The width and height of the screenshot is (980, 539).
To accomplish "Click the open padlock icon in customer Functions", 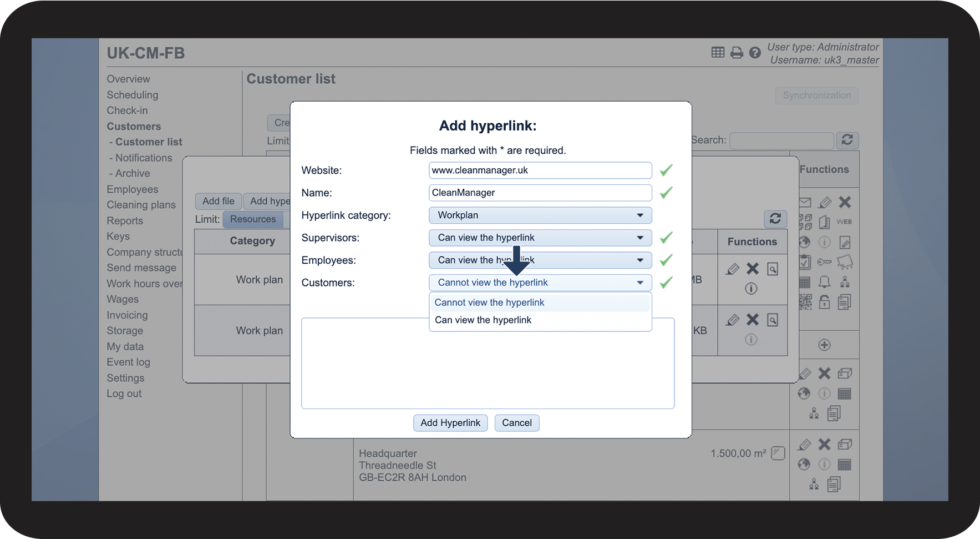I will pyautogui.click(x=824, y=302).
